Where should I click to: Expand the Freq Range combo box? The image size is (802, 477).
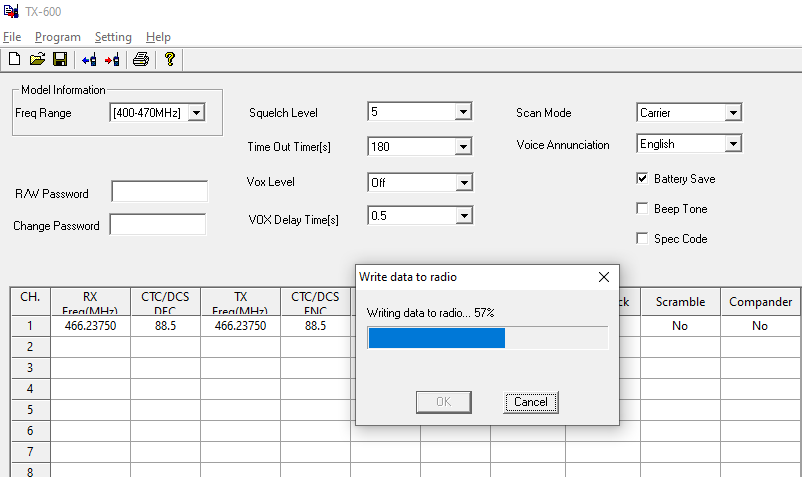pyautogui.click(x=196, y=112)
